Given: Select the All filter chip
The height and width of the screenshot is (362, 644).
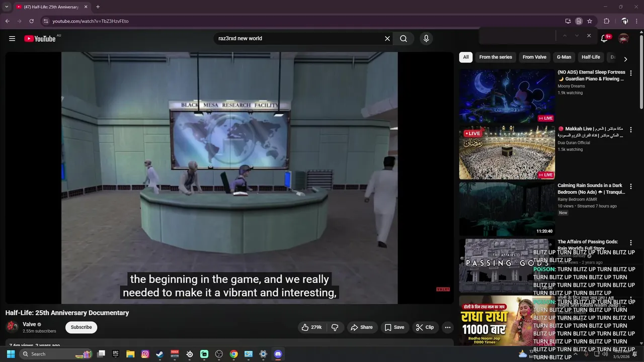Looking at the screenshot, I should click(x=466, y=57).
